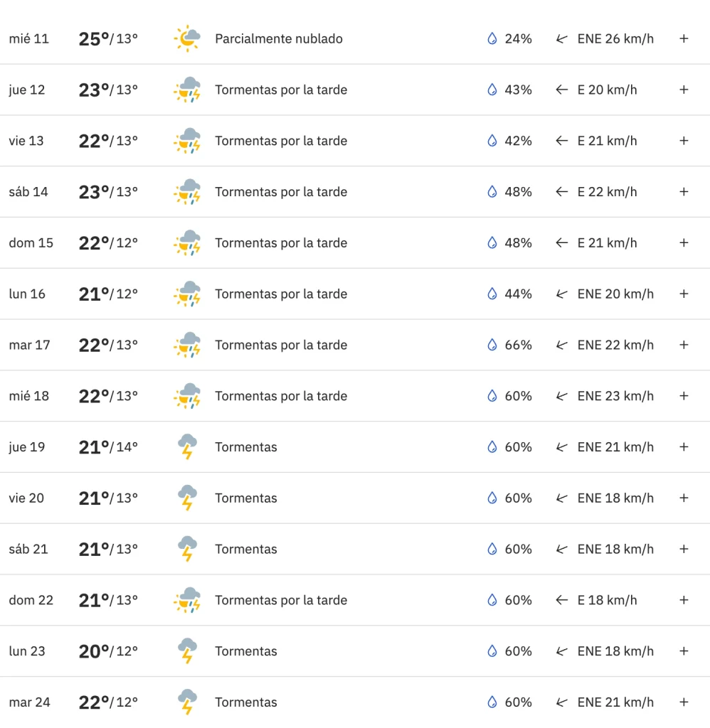
Task: Expand the mar 24 forecast details
Action: [x=684, y=702]
